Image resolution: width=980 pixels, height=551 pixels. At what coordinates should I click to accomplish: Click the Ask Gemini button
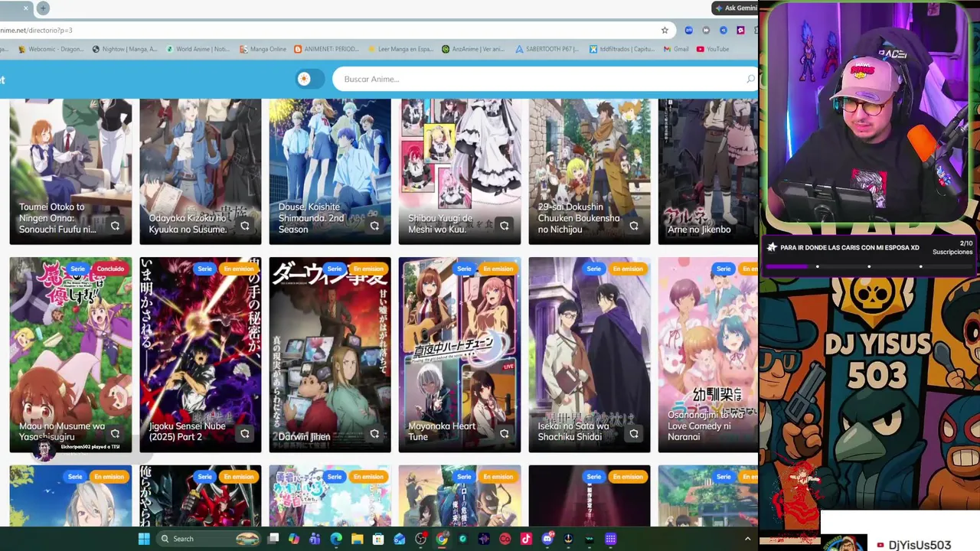click(735, 8)
